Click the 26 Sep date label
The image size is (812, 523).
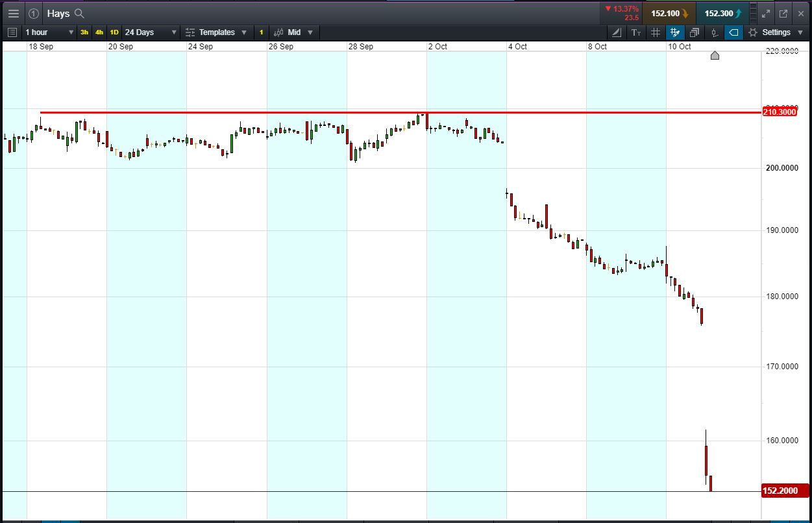(x=280, y=47)
